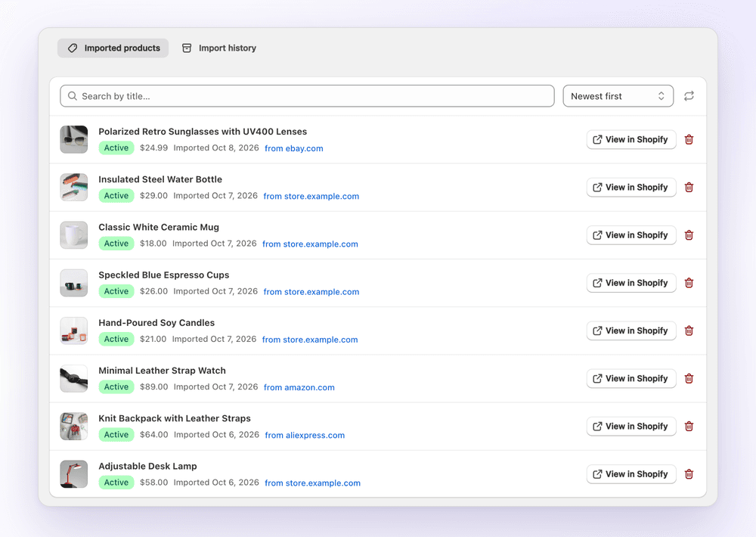Click 'Imported Oct 8, 2026' text

point(216,147)
